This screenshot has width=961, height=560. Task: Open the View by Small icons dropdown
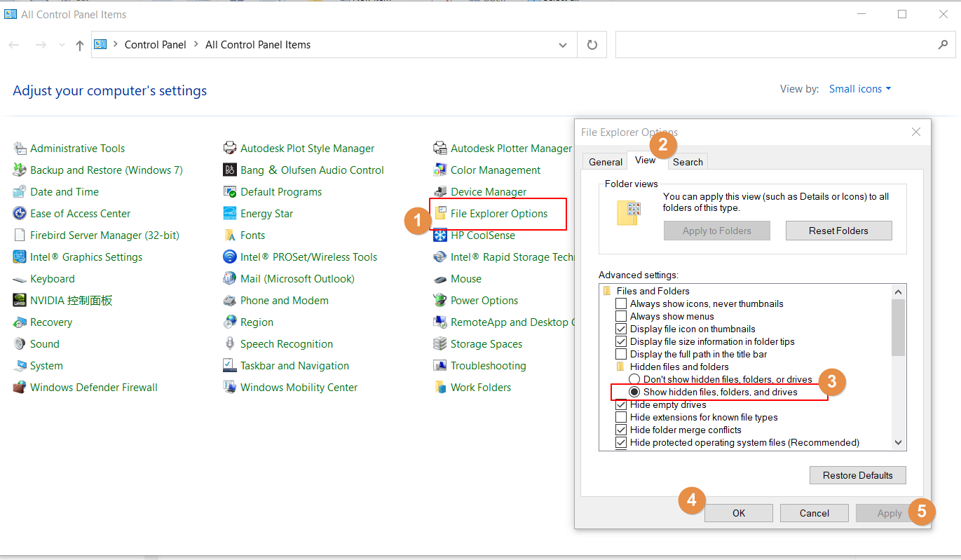click(x=860, y=89)
